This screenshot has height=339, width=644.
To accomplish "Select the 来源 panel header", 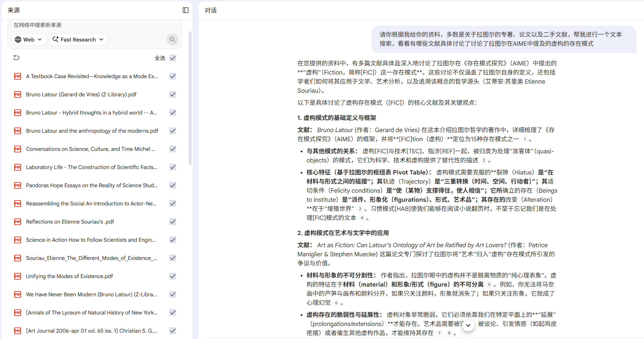I will [14, 10].
